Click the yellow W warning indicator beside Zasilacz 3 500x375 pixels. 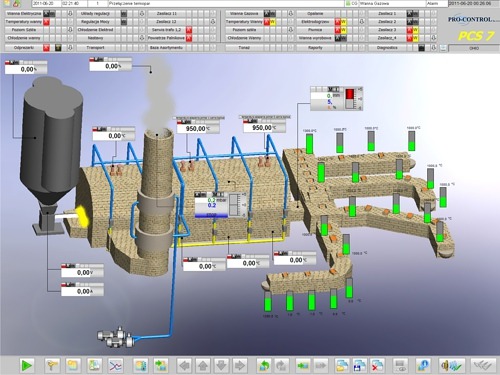415,30
